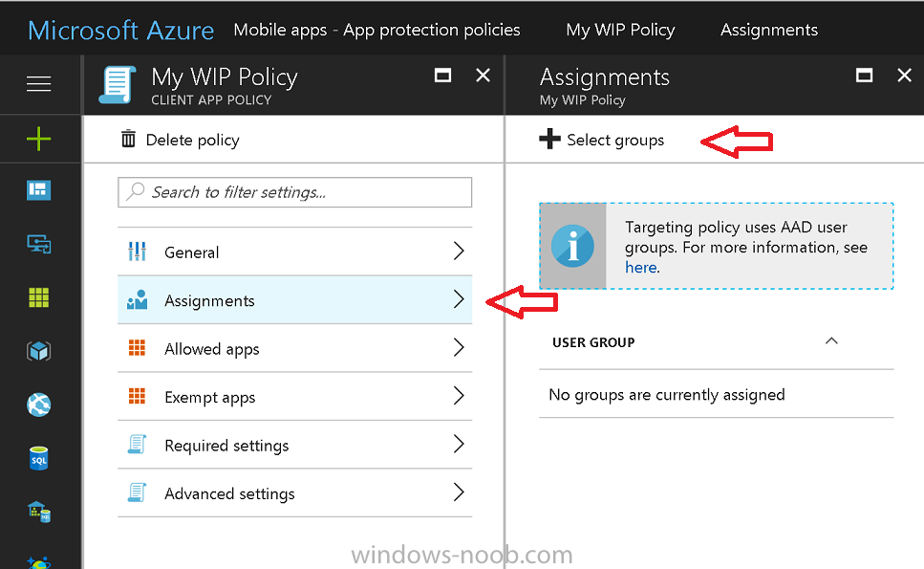Select Assignments menu item
Viewport: 924px width, 569px height.
point(294,300)
